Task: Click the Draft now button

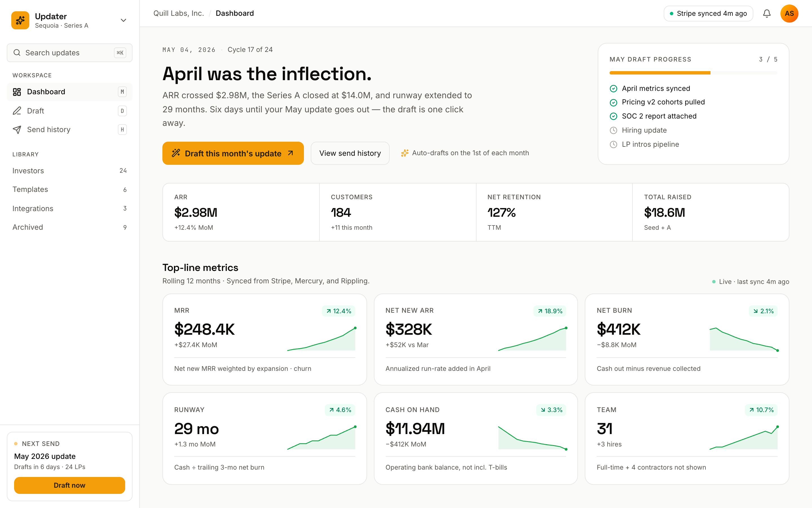Action: coord(69,485)
